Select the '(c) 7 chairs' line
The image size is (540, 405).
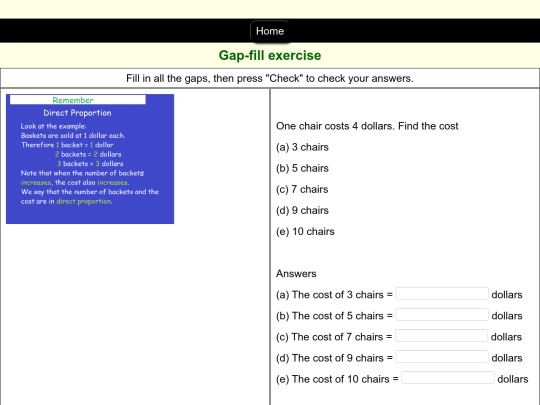(x=302, y=189)
